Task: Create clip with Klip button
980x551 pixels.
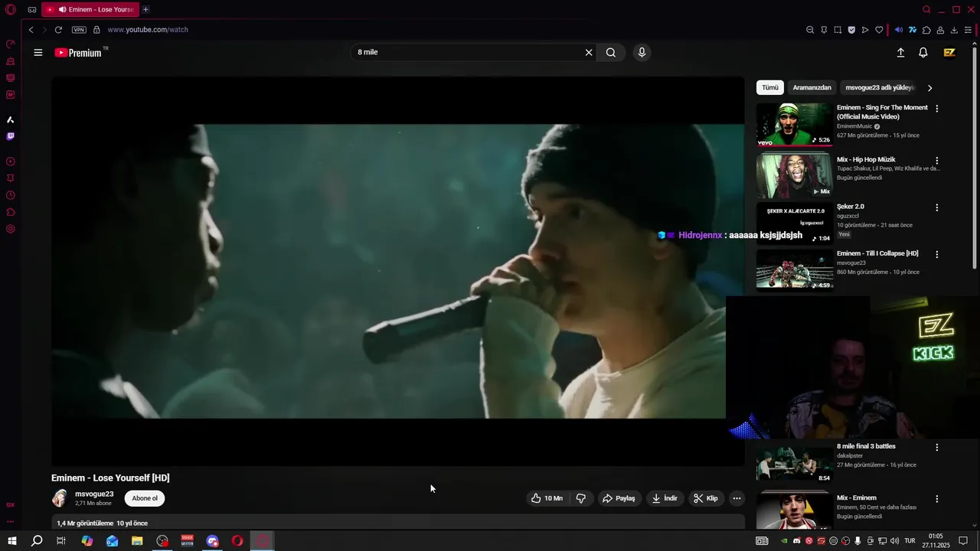Action: point(706,498)
